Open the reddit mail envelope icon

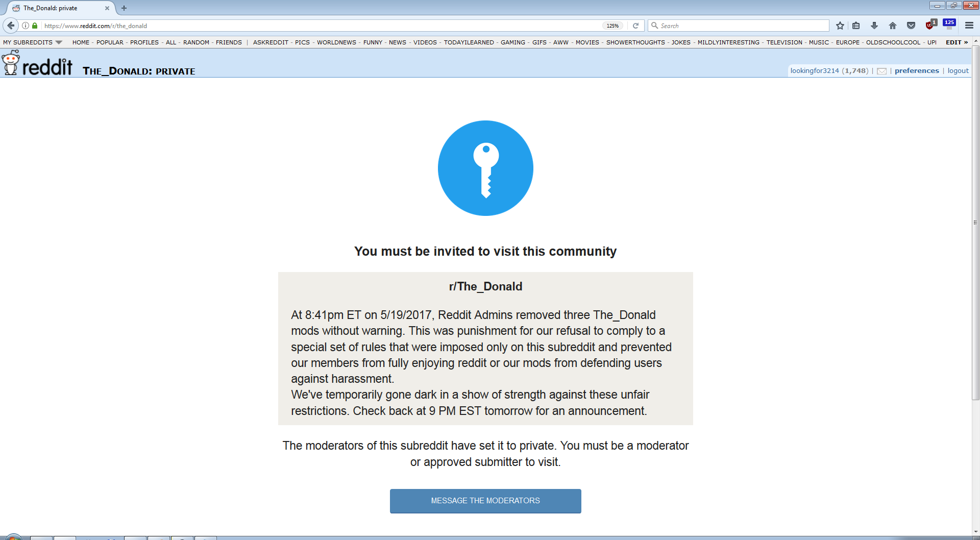(x=881, y=71)
